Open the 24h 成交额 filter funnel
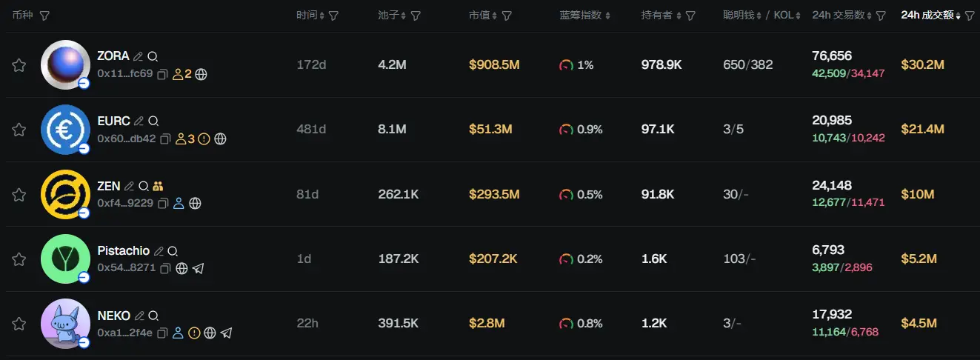Screen dimensions: 980x360 click(970, 16)
